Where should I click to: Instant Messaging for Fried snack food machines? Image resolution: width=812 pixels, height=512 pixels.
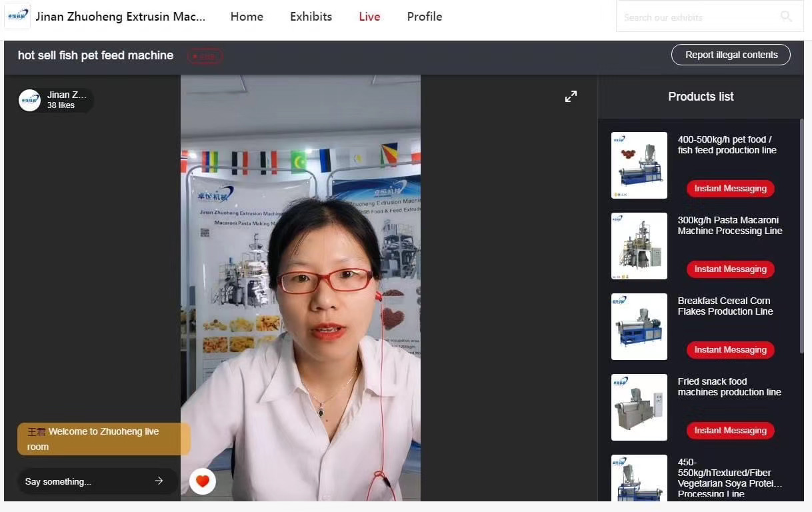731,431
